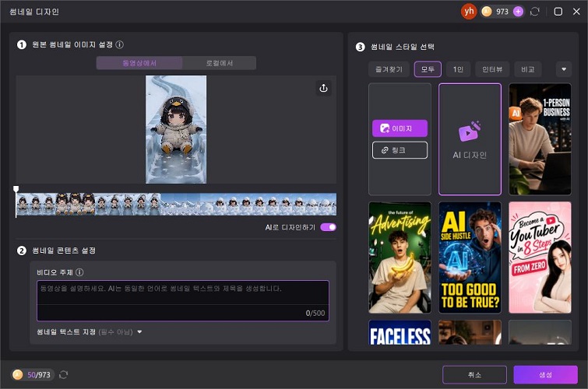Screen dimensions: 588x389
Task: Click the 생성 button
Action: 545,375
